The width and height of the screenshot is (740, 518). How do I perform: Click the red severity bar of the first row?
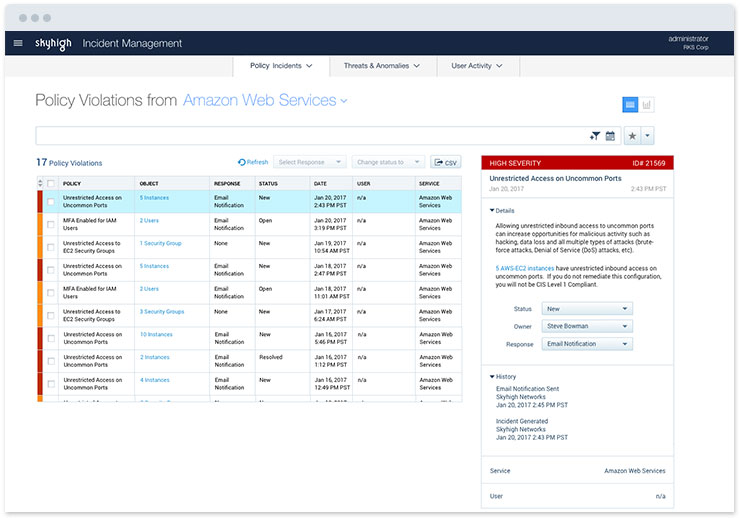[40, 201]
